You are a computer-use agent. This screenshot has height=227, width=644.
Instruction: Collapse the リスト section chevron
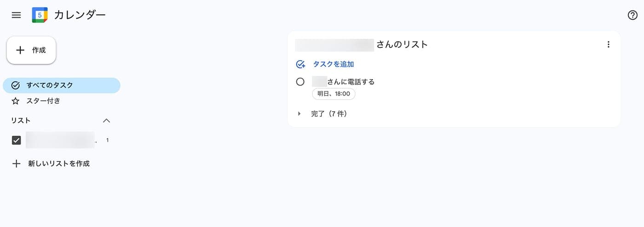click(106, 121)
